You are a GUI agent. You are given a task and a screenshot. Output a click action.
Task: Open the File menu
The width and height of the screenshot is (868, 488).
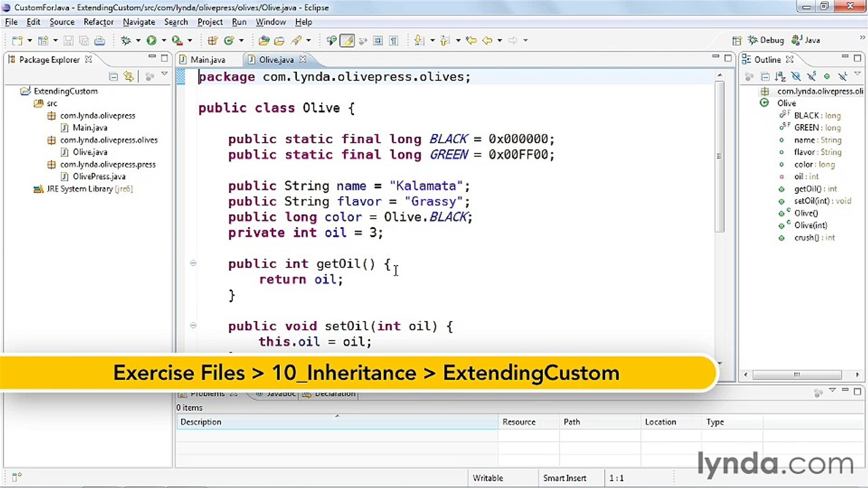11,22
